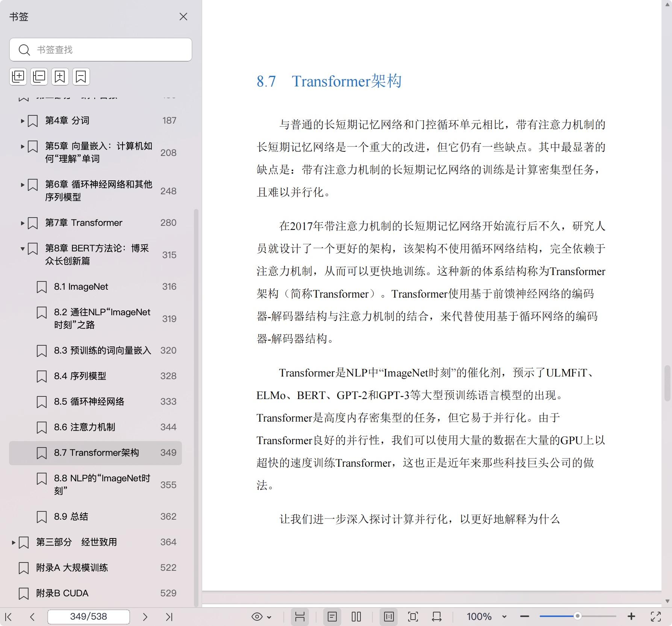
Task: Go to 8.5 循环神经网络 bookmark
Action: tap(89, 402)
